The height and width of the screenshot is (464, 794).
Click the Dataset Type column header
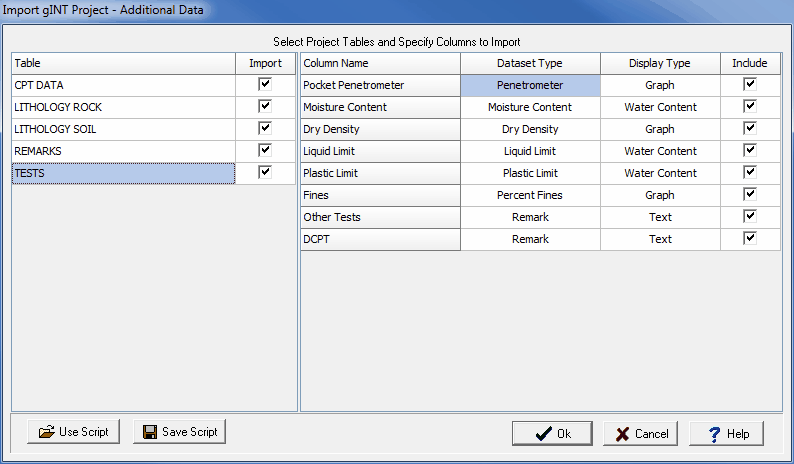point(530,63)
